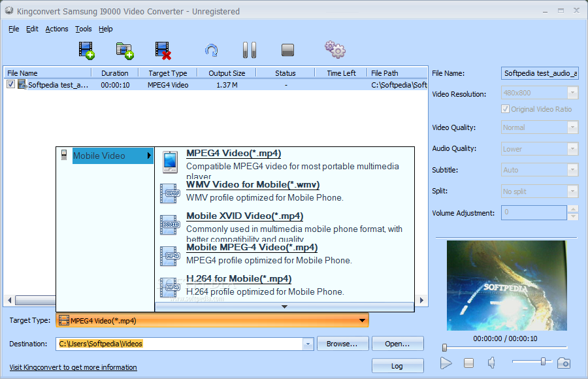
Task: Click the preview seek slider handle
Action: 444,348
